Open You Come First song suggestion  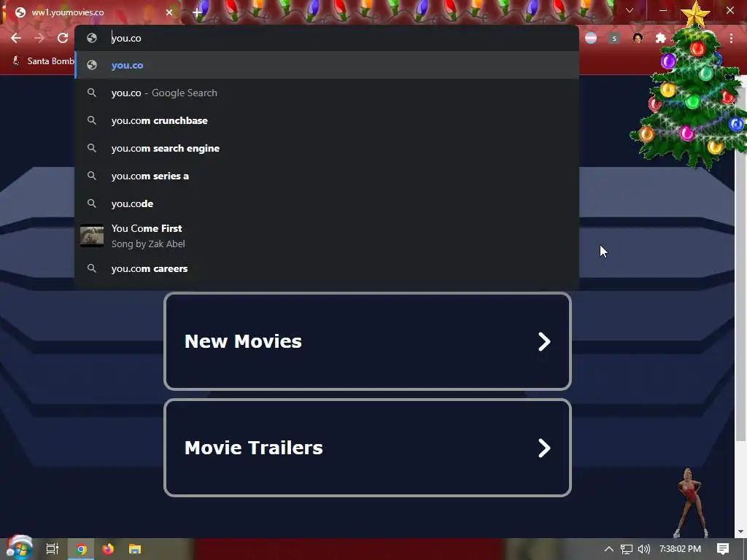pos(327,236)
